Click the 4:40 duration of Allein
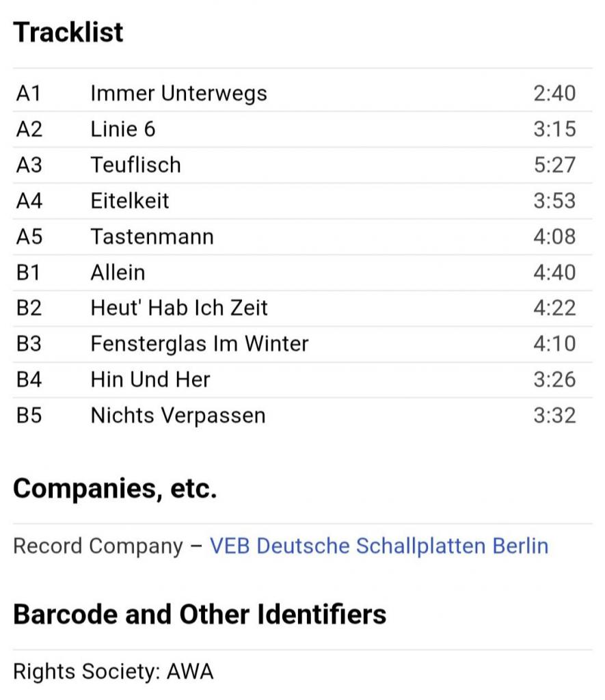The image size is (605, 700). coord(554,273)
